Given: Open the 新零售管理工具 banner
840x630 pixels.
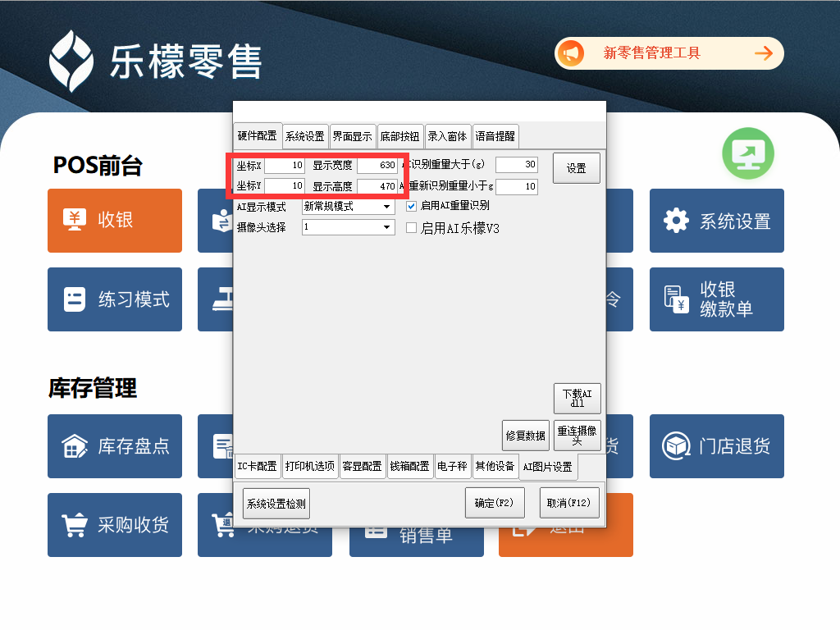Looking at the screenshot, I should [669, 53].
